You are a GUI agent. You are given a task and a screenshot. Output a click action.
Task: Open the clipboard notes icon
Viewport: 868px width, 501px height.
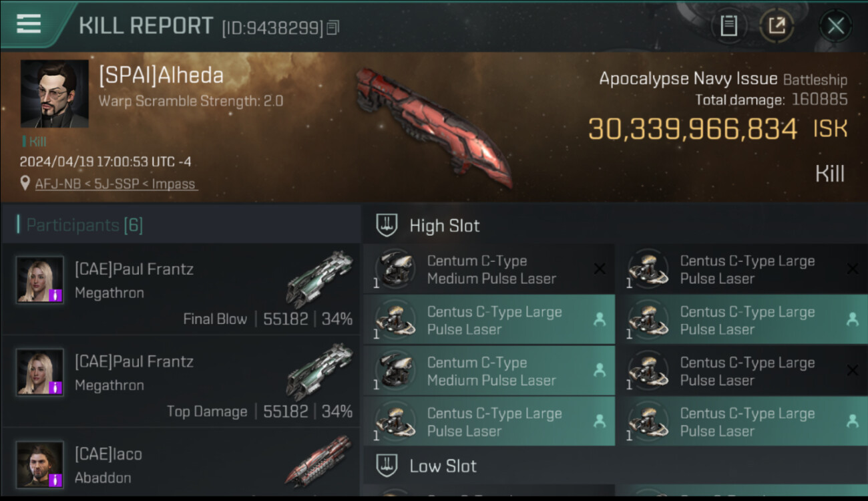tap(728, 26)
